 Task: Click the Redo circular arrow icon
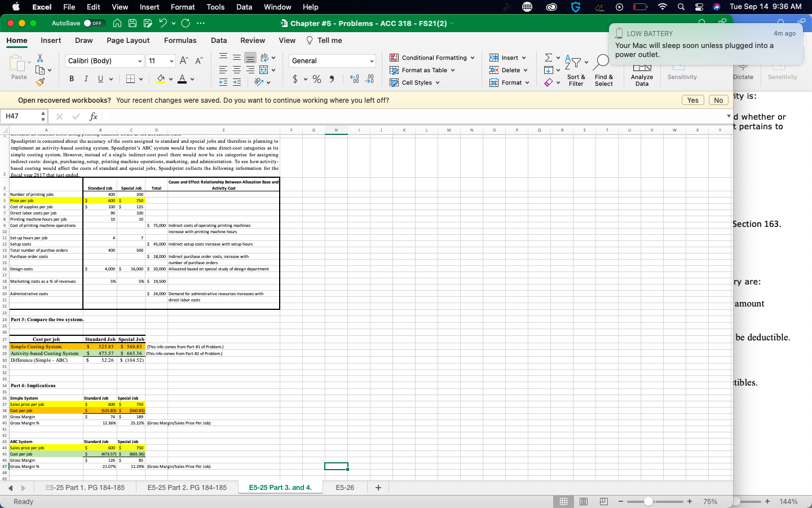[185, 23]
